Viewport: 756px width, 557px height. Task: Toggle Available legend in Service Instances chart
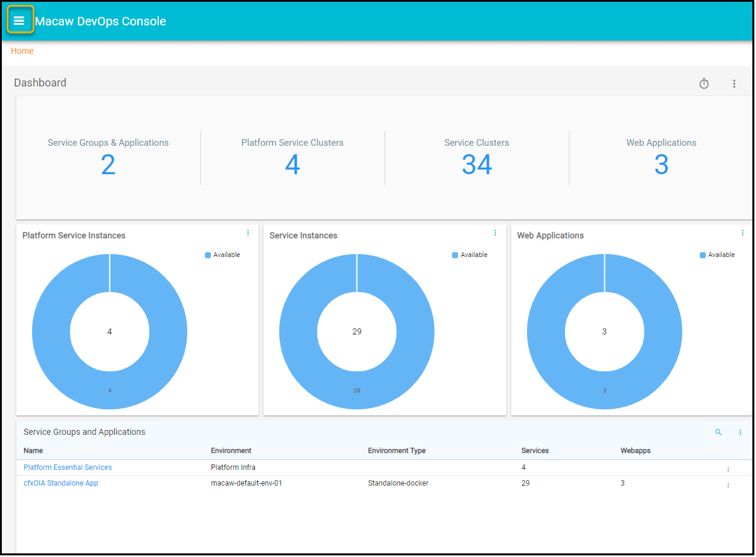(x=470, y=255)
